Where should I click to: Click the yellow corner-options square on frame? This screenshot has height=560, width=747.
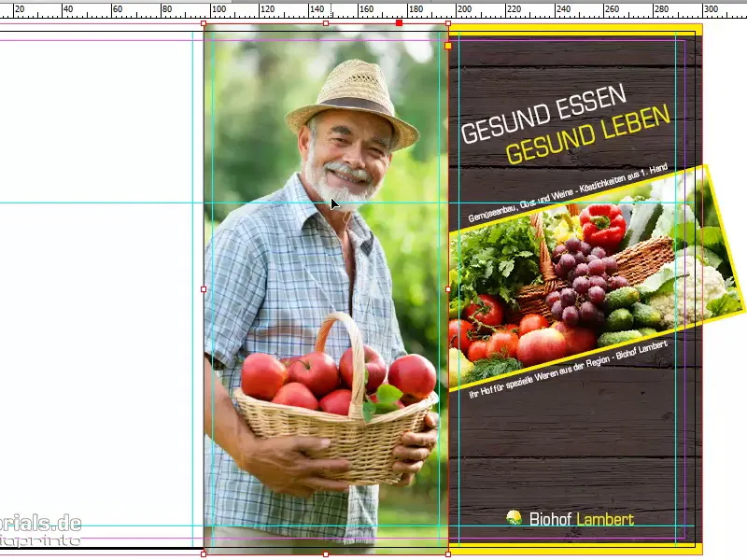(x=448, y=46)
